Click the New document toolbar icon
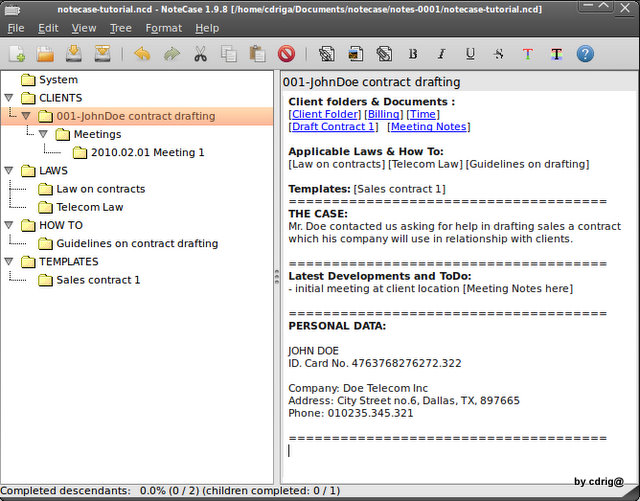 point(17,54)
